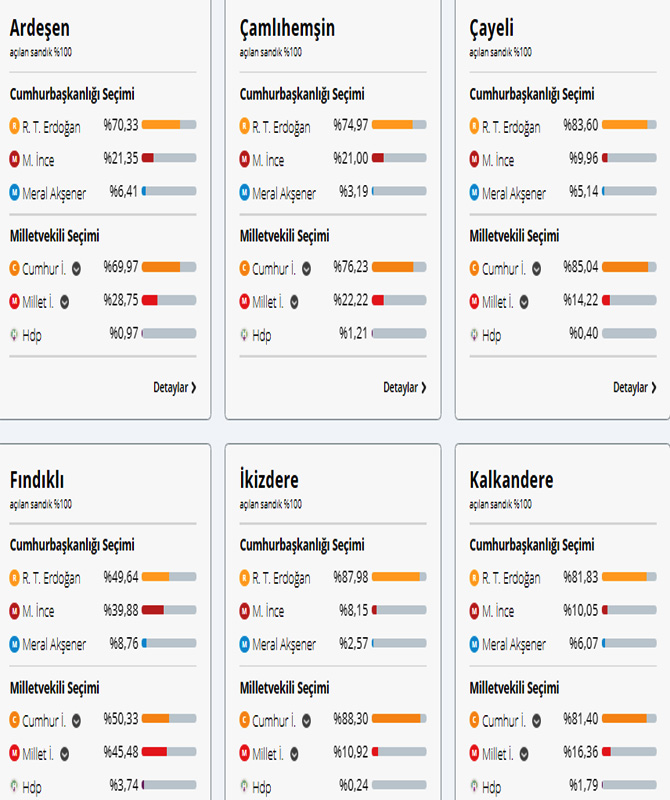Screen dimensions: 670x800
Task: Expand Cumhur İ. alliance in Ardeşen card
Action: [76, 268]
